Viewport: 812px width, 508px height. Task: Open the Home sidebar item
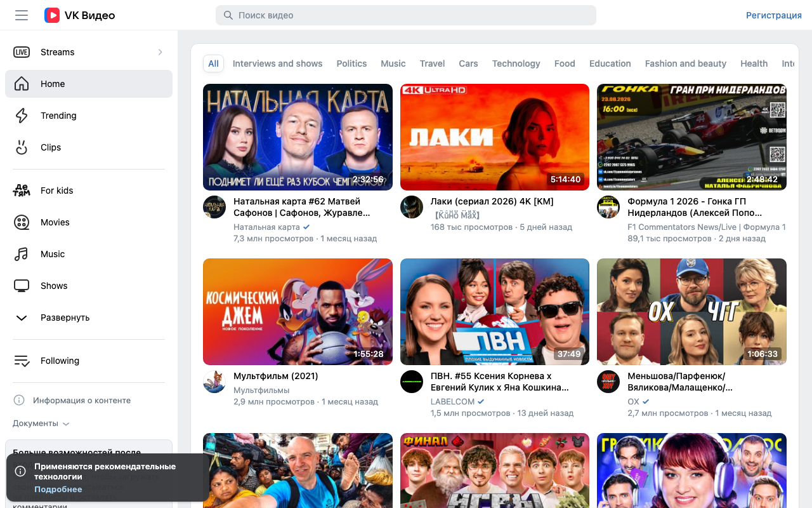pos(89,84)
